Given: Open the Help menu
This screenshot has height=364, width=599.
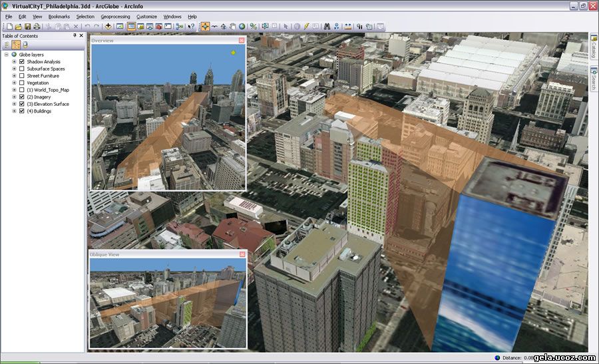Looking at the screenshot, I should pyautogui.click(x=192, y=17).
